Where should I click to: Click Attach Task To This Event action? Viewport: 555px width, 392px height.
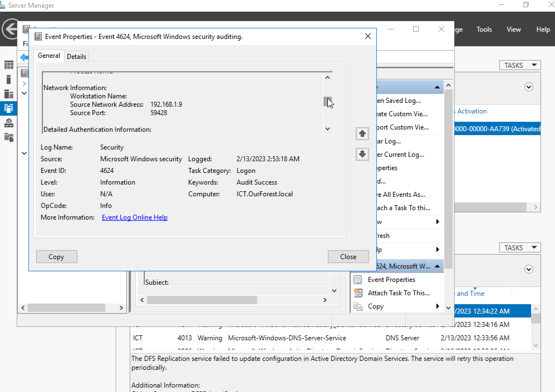click(x=399, y=293)
